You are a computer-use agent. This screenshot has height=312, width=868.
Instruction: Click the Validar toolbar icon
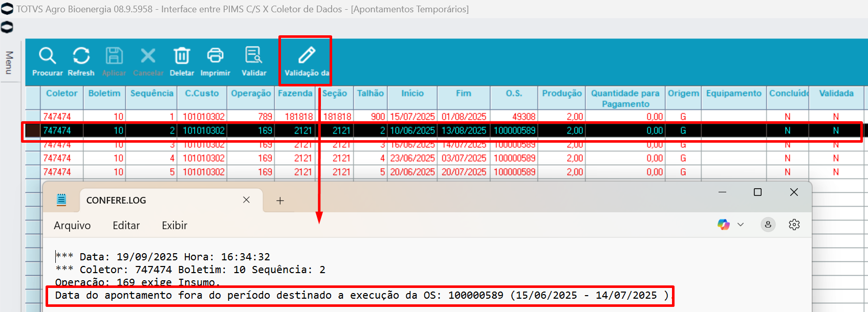pos(254,55)
